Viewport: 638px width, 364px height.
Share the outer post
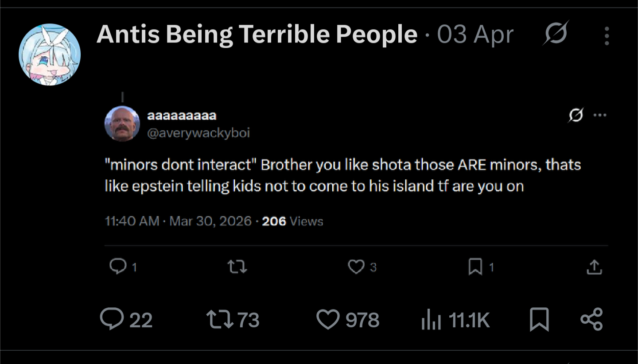click(591, 319)
